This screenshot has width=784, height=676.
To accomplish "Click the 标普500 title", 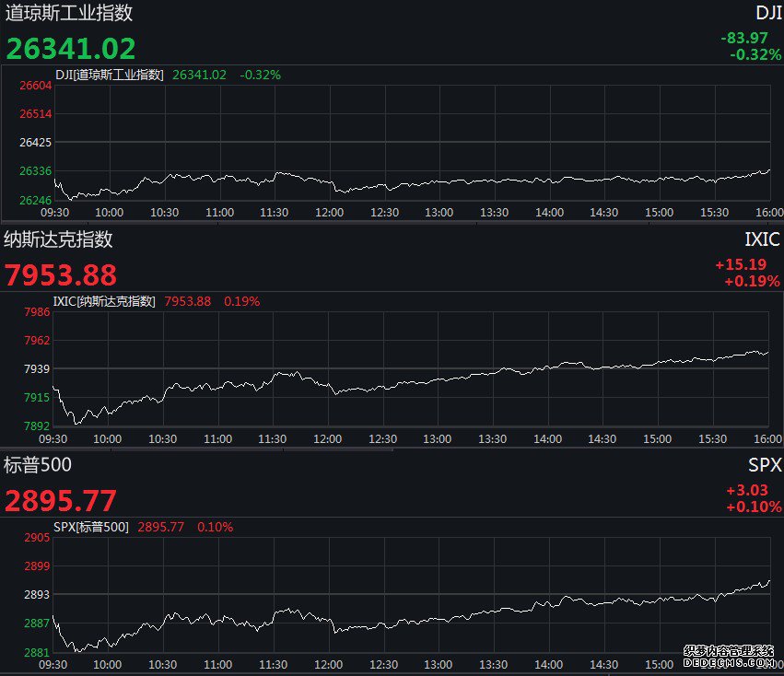I will click(x=38, y=465).
